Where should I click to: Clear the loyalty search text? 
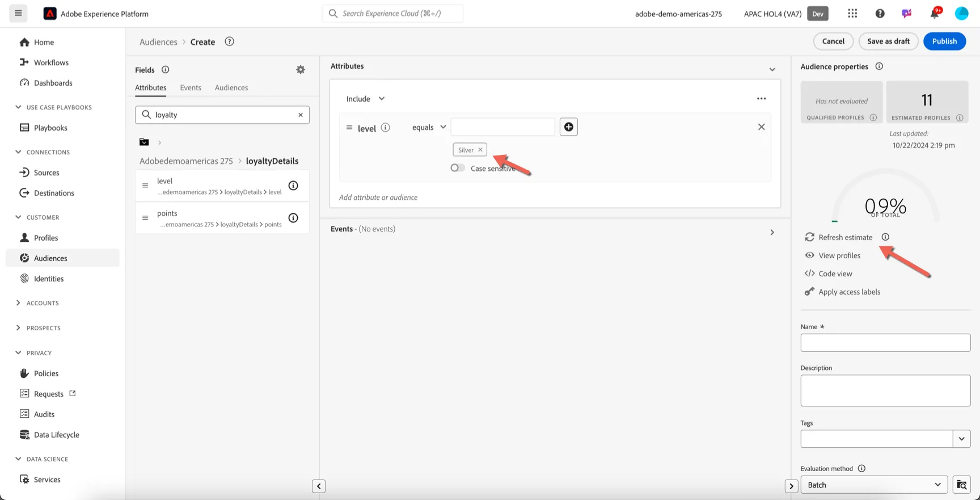[301, 115]
